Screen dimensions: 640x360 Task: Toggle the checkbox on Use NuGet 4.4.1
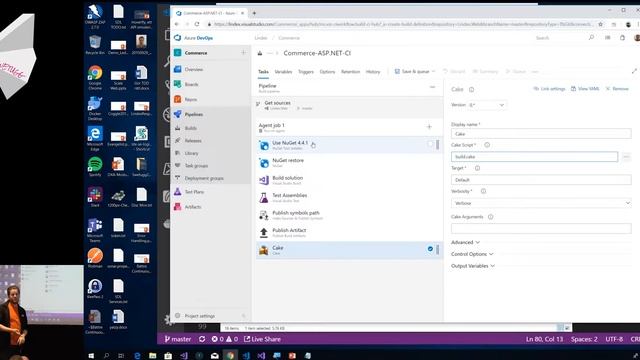pyautogui.click(x=430, y=144)
